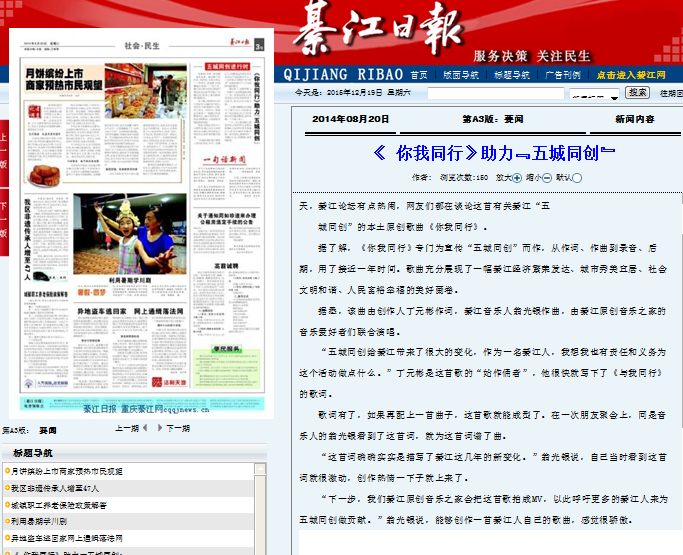Viewport: 683px width, 555px height.
Task: Click the 默认 circle icon
Action: point(577,178)
